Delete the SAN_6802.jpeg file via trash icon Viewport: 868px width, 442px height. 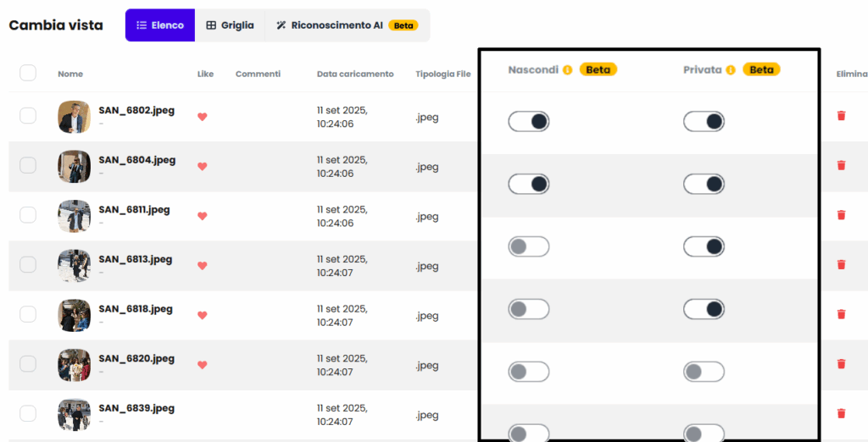tap(841, 116)
